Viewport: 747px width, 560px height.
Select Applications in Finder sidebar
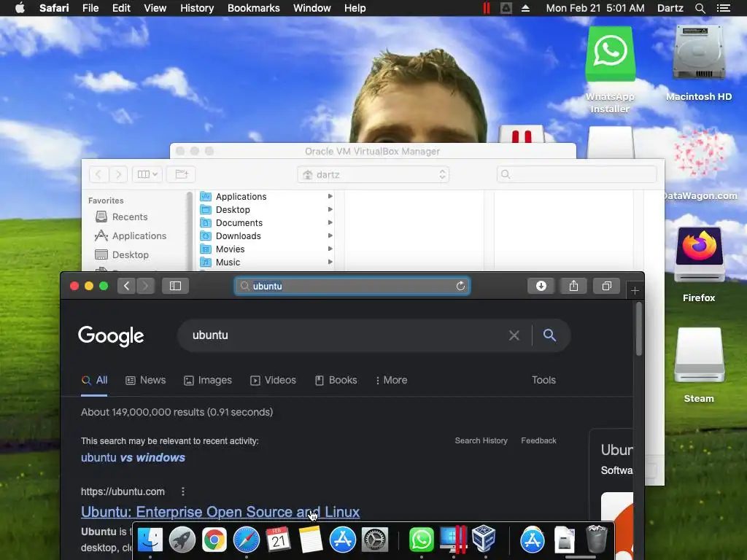131,236
